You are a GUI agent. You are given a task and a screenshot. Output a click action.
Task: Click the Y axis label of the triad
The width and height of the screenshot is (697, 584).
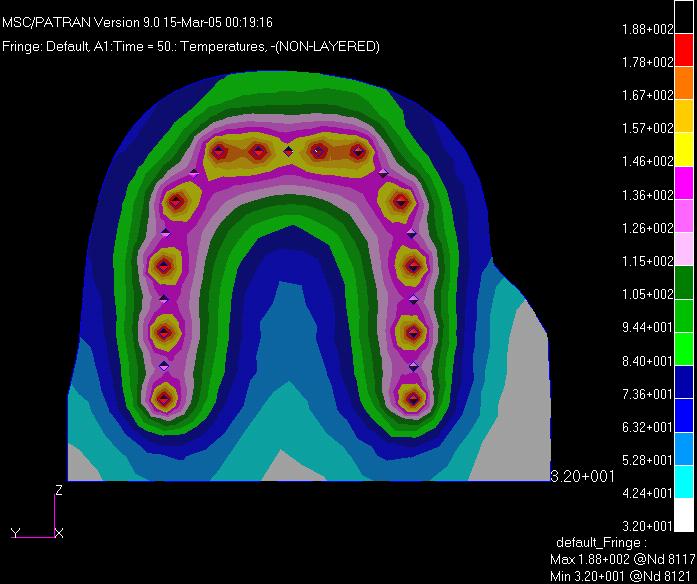15,533
